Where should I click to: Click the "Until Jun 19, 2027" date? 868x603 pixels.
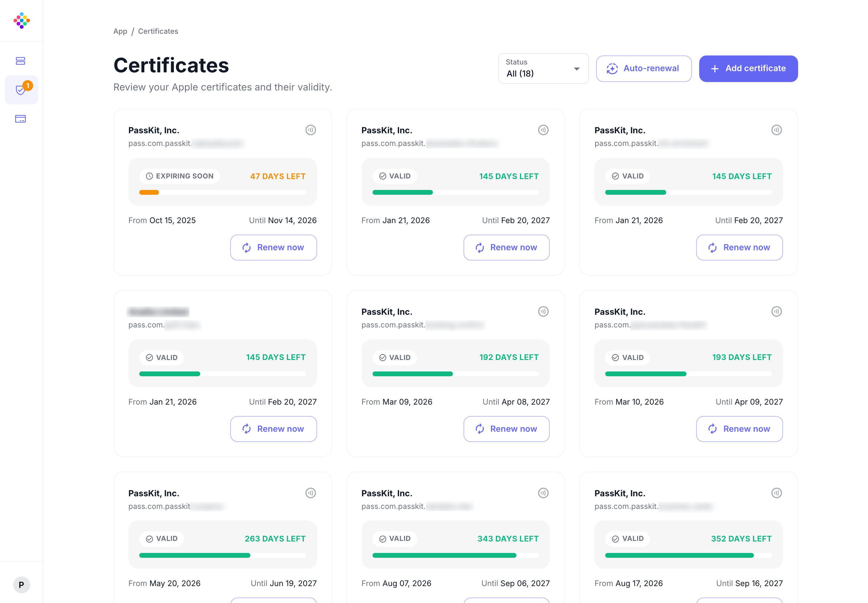point(284,583)
